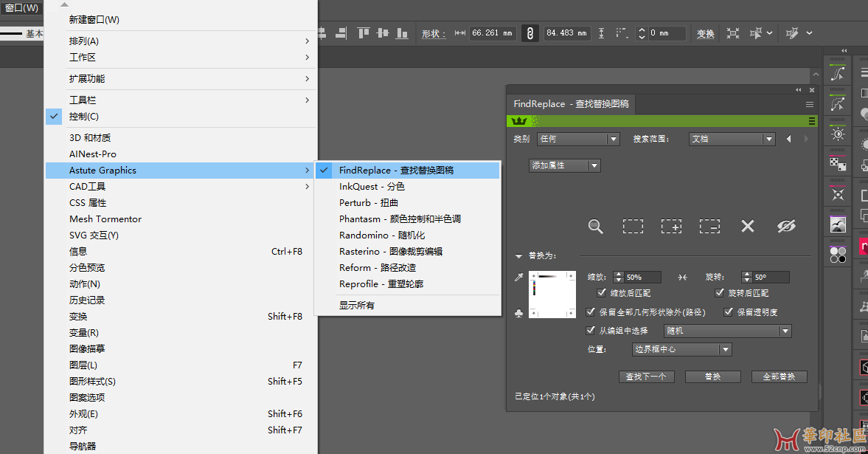Click the vertical align top icon

tap(363, 33)
